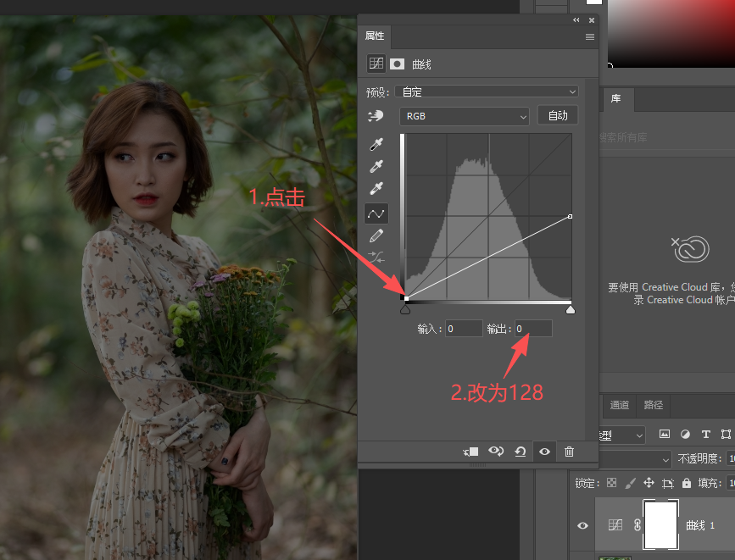735x560 pixels.
Task: Click the curves adjustment icon in Properties
Action: [x=376, y=64]
